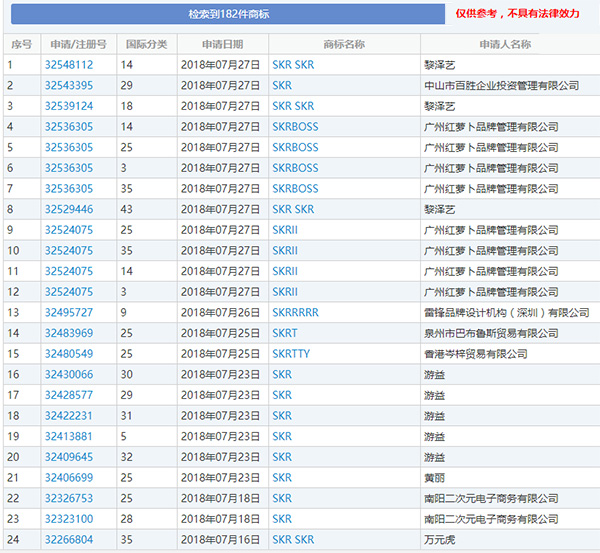Viewport: 600px width, 553px height.
Task: Click application number 32480549
Action: click(69, 354)
